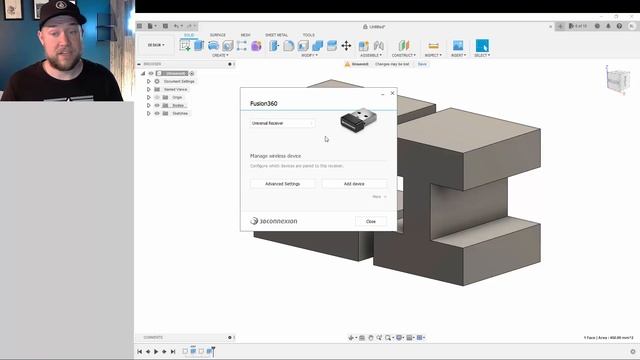
Task: Open the Create dropdown menu
Action: pyautogui.click(x=220, y=55)
